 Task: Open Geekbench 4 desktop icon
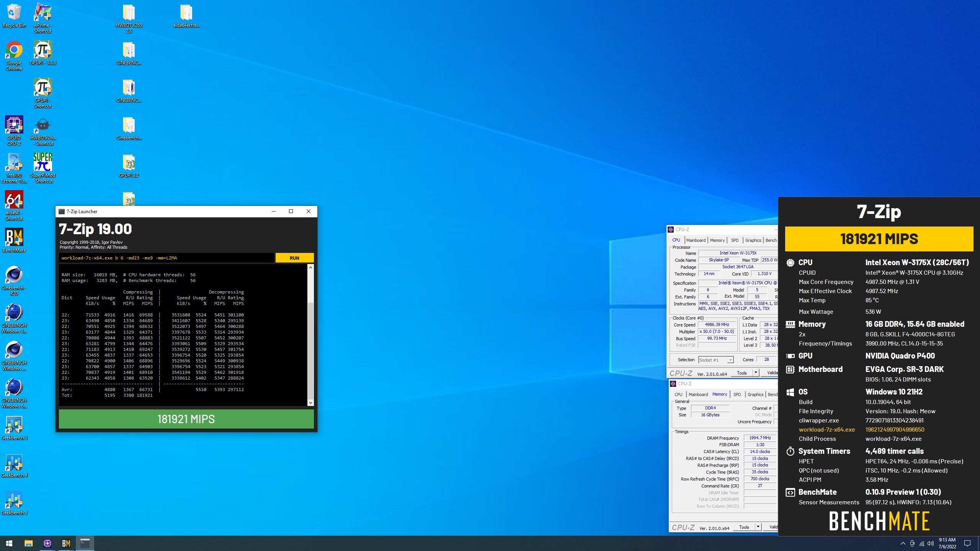tap(14, 466)
